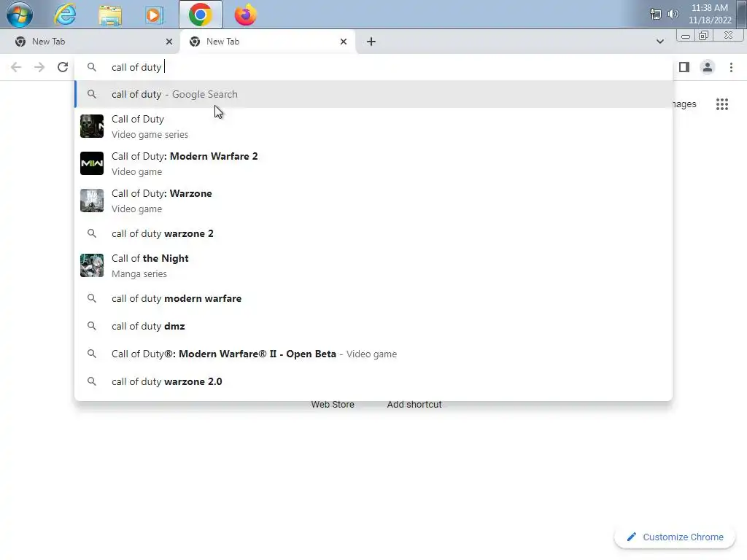Screen dimensions: 747x560
Task: Click the network tray icon
Action: (x=656, y=15)
